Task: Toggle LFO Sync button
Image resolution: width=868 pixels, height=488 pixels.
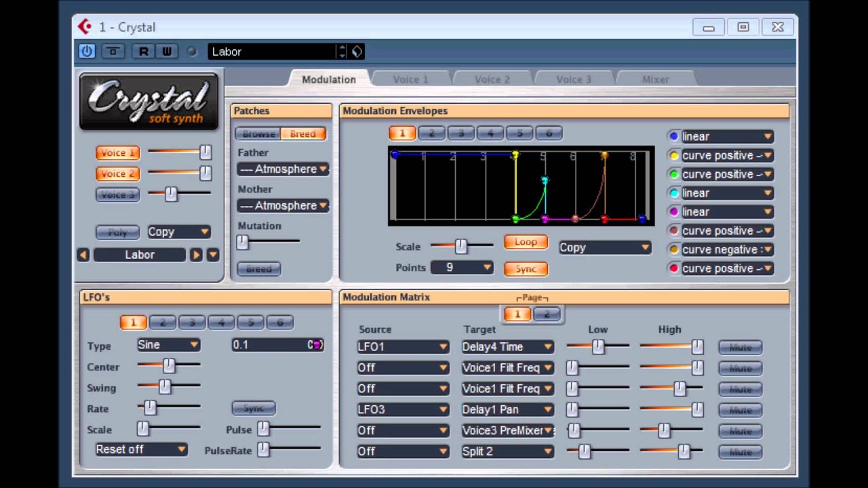Action: [x=254, y=408]
